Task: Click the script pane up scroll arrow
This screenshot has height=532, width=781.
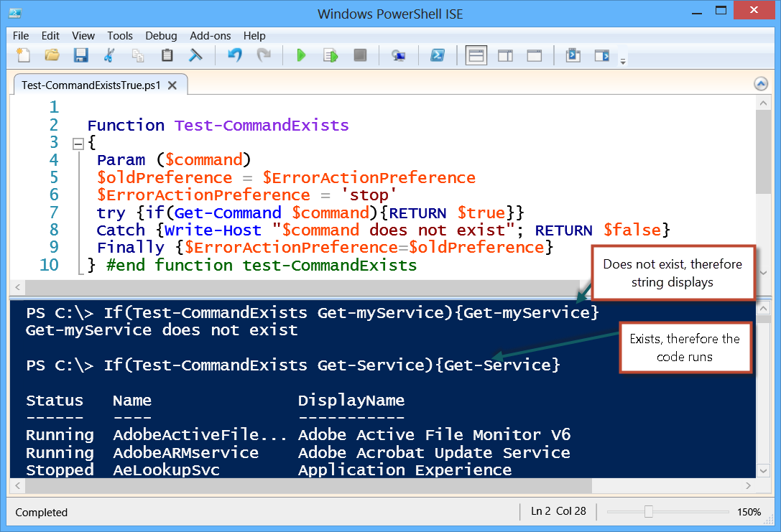Action: tap(763, 103)
